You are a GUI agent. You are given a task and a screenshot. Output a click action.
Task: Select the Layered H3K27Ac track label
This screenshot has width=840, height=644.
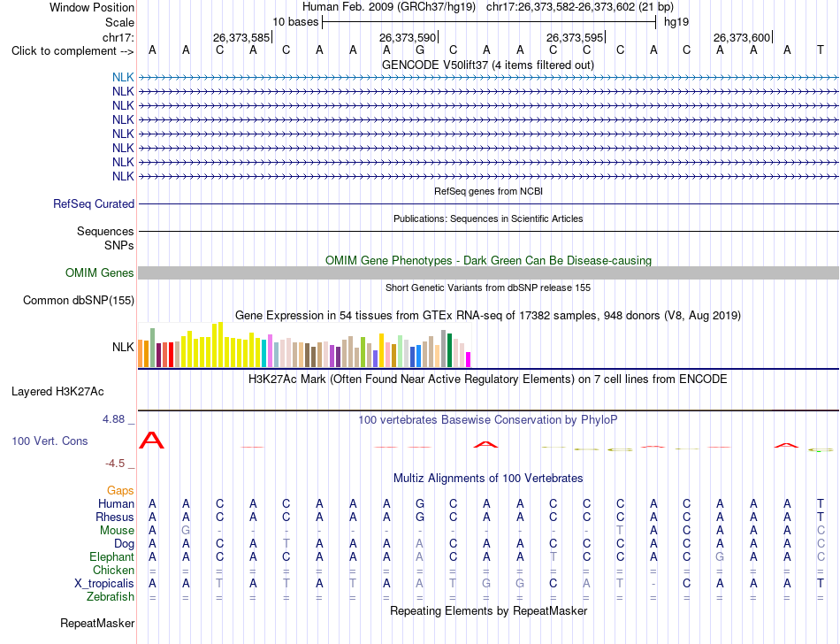57,391
